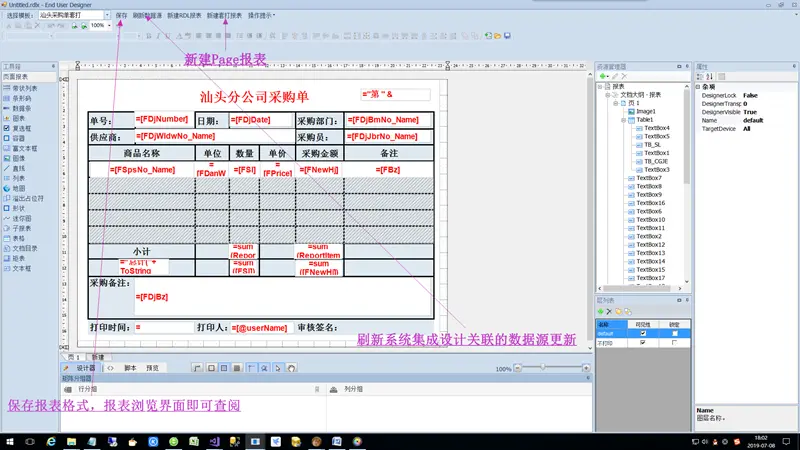Switch to the 设计器 designer tab
The width and height of the screenshot is (800, 450).
pos(81,368)
